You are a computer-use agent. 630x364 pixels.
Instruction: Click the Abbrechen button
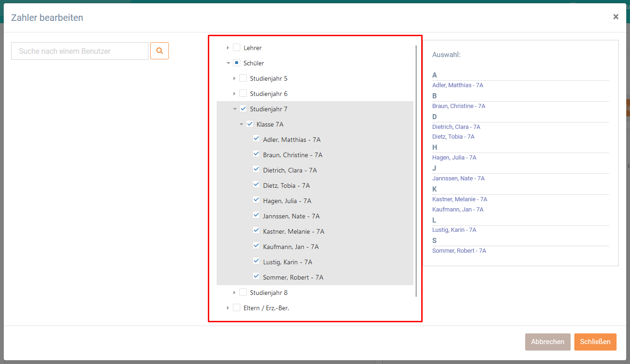click(x=548, y=342)
